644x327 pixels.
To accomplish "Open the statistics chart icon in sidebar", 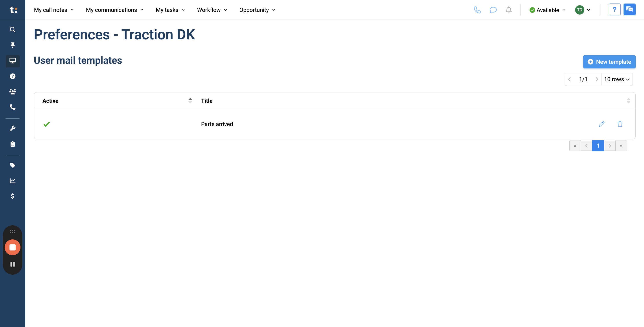I will [13, 181].
